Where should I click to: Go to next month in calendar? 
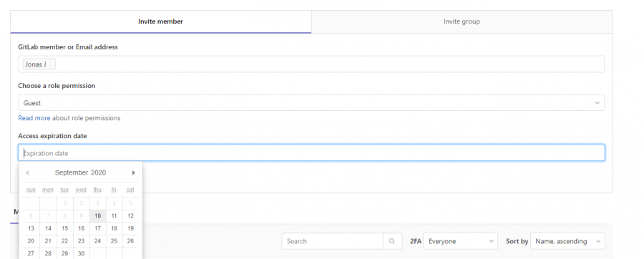[134, 173]
